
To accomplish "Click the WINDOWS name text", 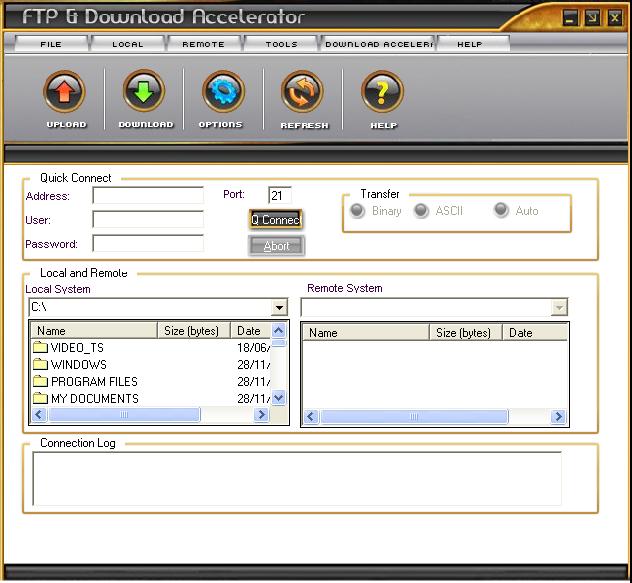I will pos(79,364).
